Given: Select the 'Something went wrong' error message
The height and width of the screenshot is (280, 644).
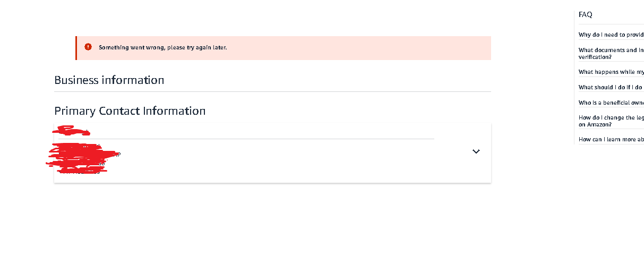Looking at the screenshot, I should tap(163, 47).
